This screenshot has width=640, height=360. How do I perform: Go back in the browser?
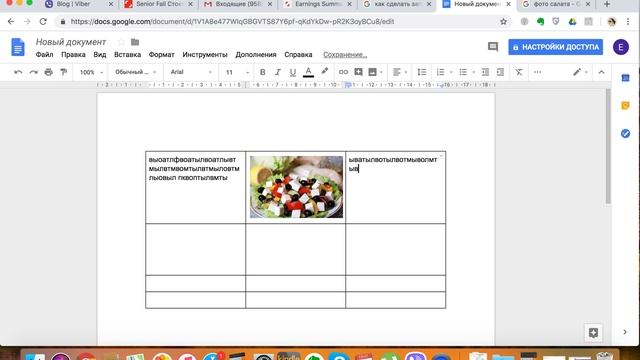pyautogui.click(x=11, y=22)
